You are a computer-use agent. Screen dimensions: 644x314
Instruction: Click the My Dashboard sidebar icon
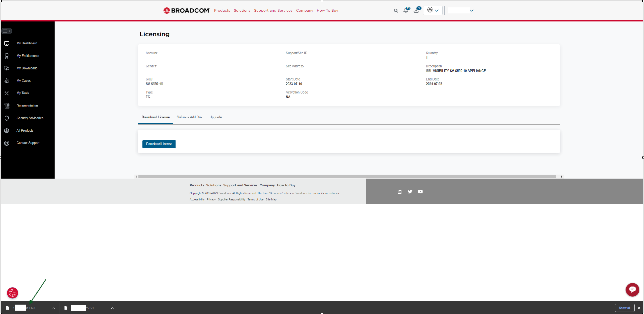(7, 44)
